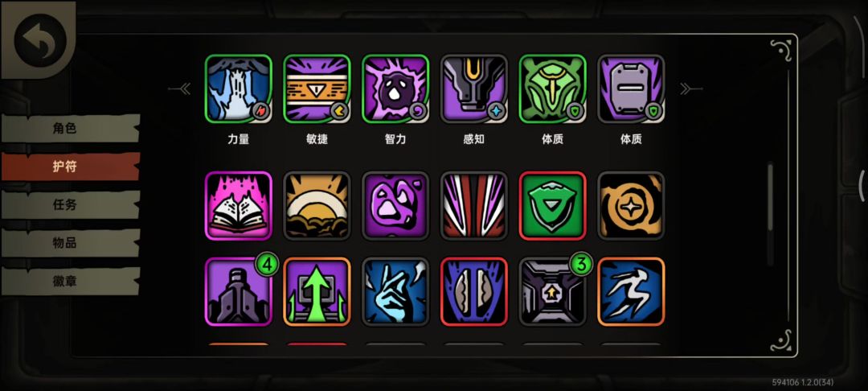Pick the rising sun talisman
This screenshot has height=391, width=868.
pos(317,205)
